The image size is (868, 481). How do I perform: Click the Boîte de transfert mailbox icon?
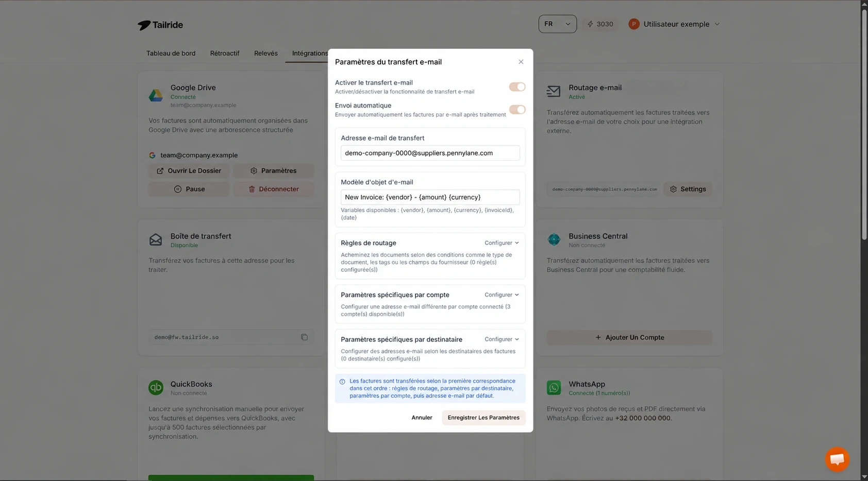[156, 239]
